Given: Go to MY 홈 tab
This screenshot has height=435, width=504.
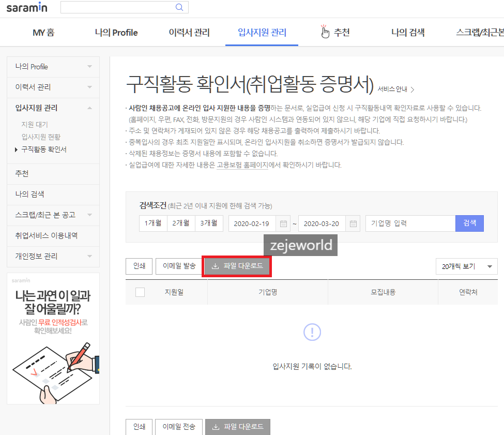Looking at the screenshot, I should pyautogui.click(x=44, y=33).
